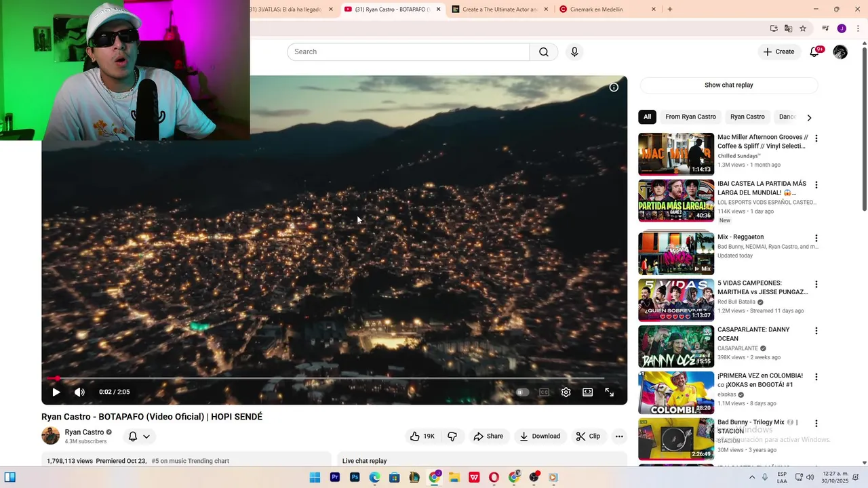Open Ryan Castro channel avatar
This screenshot has width=868, height=488.
point(51,436)
